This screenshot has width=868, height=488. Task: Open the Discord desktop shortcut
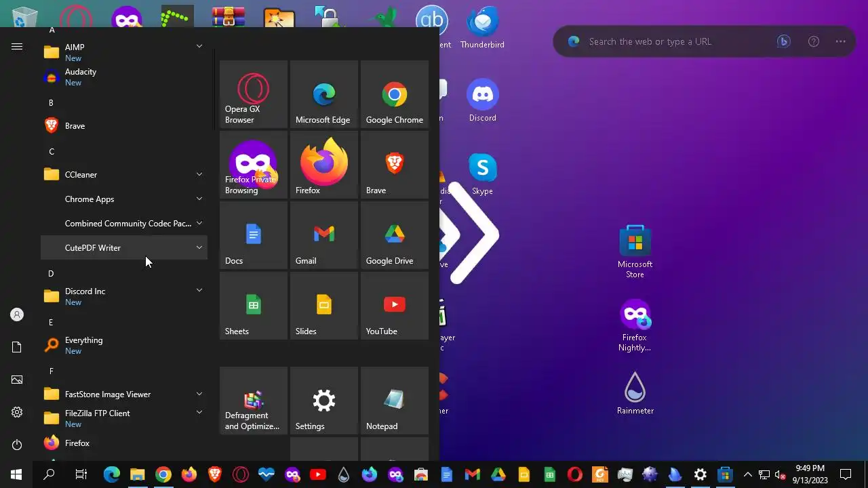tap(482, 101)
